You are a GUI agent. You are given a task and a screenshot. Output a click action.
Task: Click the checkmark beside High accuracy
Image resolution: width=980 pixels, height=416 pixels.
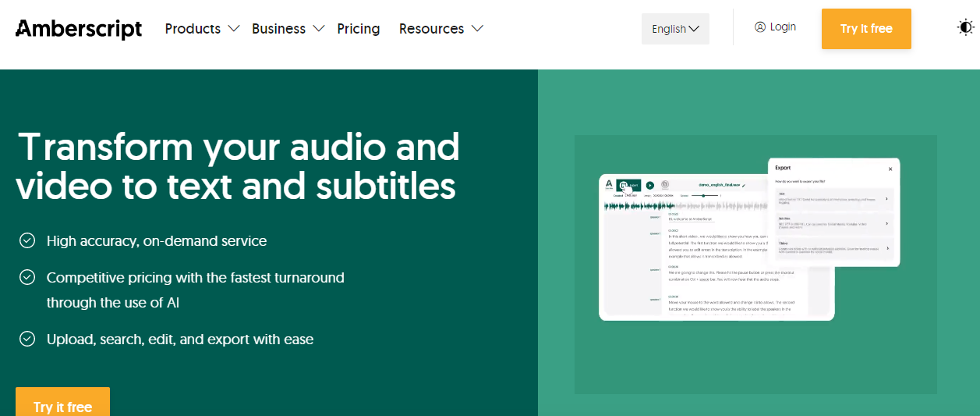coord(27,241)
